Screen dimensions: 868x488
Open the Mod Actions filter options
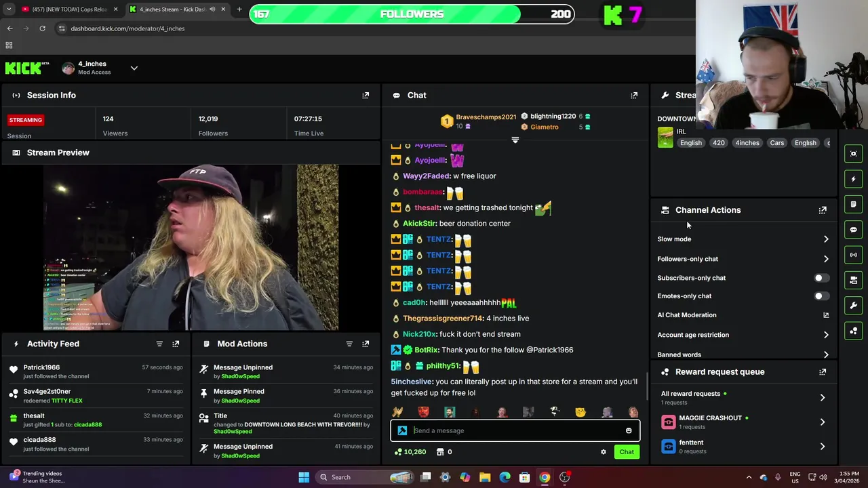[x=349, y=344]
